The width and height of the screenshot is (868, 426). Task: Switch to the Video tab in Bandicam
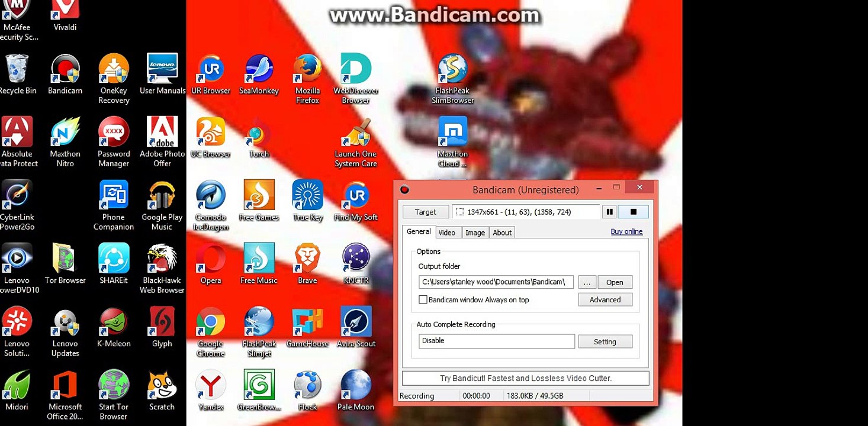tap(447, 233)
